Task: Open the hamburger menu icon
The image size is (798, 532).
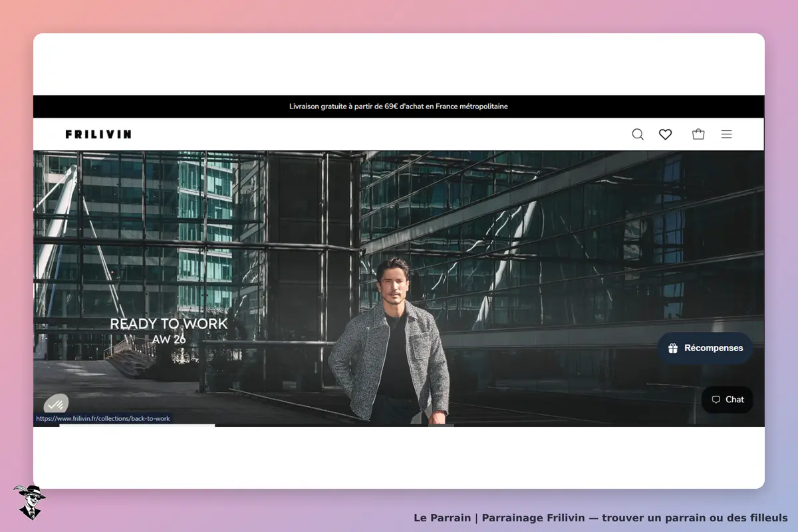Action: 726,134
